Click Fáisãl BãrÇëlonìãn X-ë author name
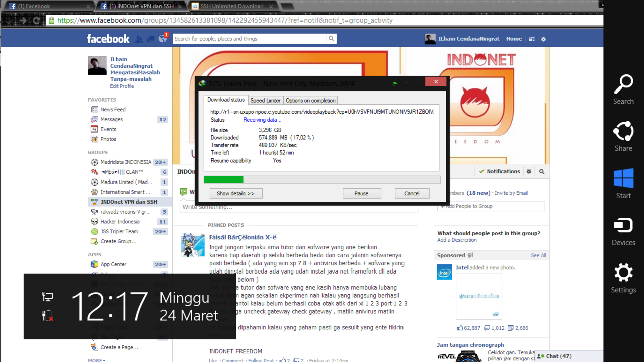The height and width of the screenshot is (362, 644). pos(243,238)
